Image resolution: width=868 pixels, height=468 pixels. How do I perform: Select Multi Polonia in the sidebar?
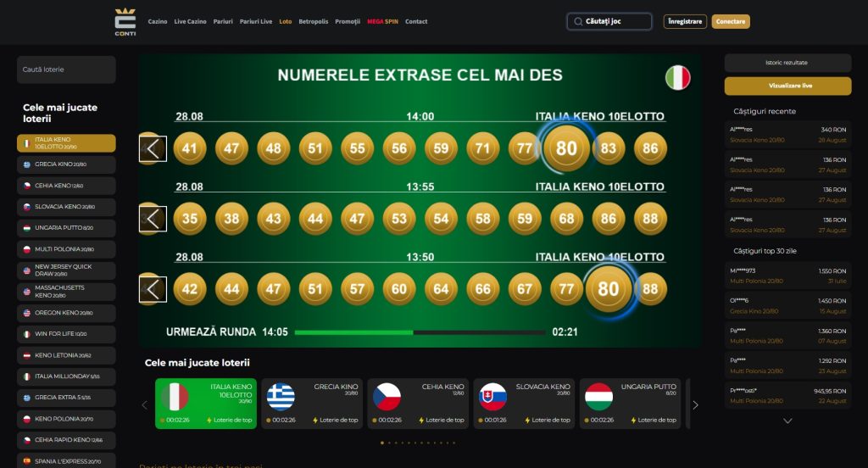click(66, 249)
